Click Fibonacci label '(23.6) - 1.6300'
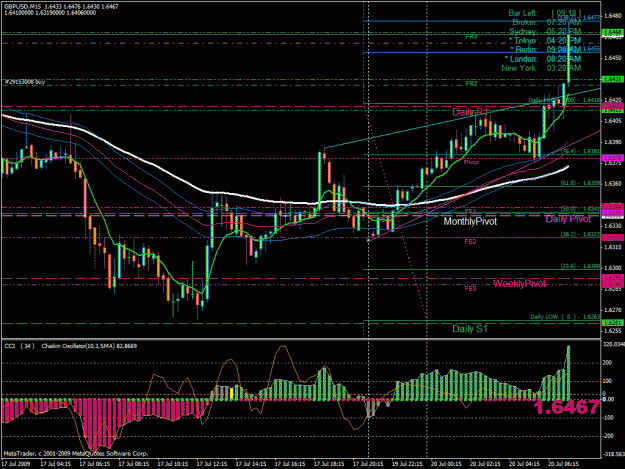The image size is (625, 469). tap(581, 266)
